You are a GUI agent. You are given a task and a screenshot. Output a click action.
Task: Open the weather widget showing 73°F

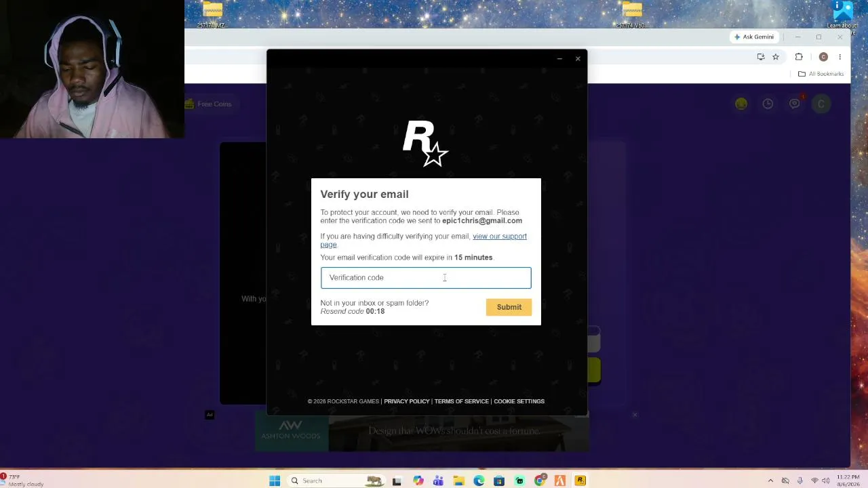click(22, 481)
